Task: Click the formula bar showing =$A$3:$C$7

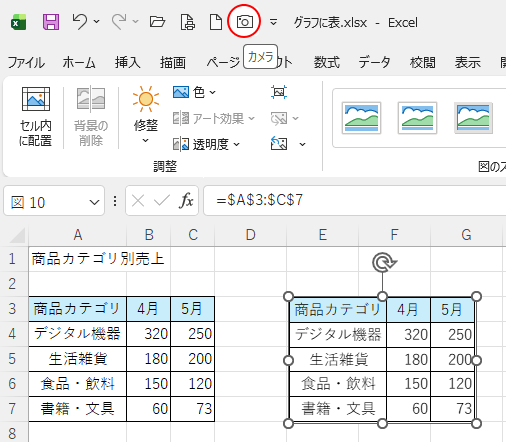Action: point(355,200)
